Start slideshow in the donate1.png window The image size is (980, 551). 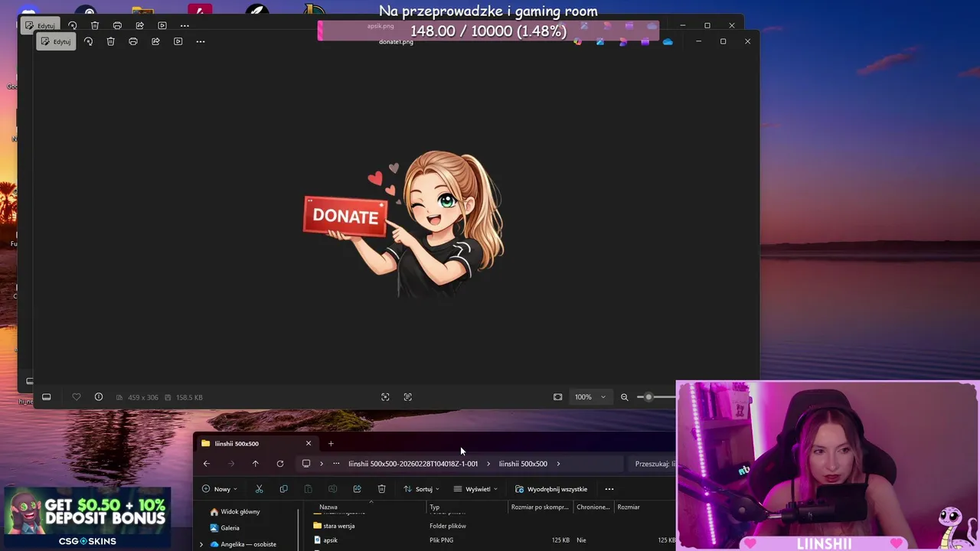(178, 41)
